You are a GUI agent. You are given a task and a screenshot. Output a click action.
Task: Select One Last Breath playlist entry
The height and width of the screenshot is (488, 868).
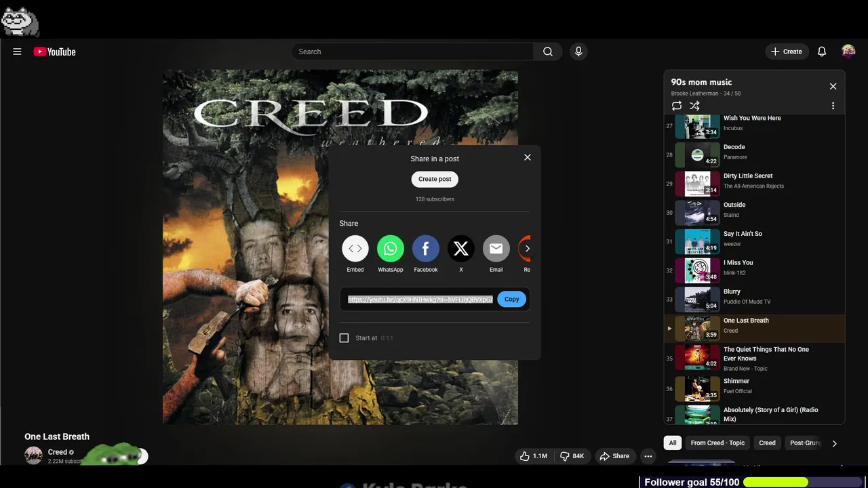754,328
